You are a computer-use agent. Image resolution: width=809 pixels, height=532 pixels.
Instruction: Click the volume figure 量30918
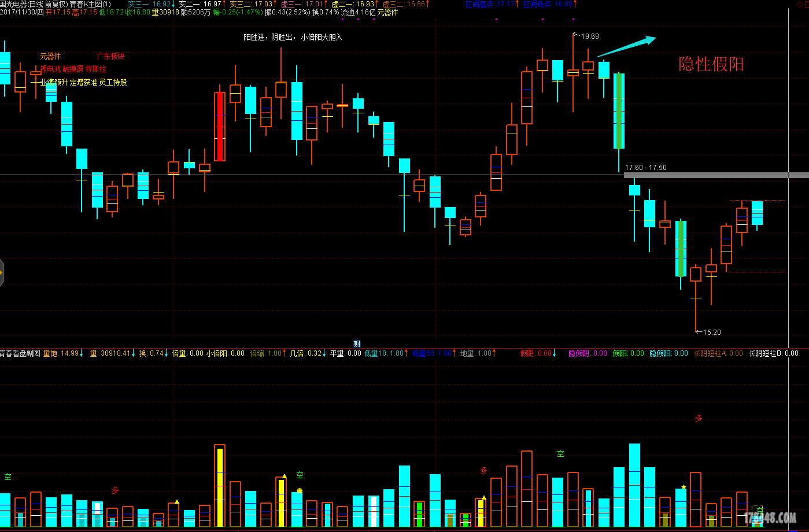pos(165,12)
